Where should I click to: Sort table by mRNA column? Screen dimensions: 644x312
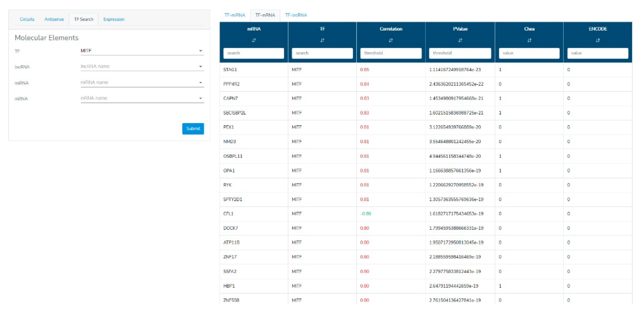pyautogui.click(x=254, y=40)
